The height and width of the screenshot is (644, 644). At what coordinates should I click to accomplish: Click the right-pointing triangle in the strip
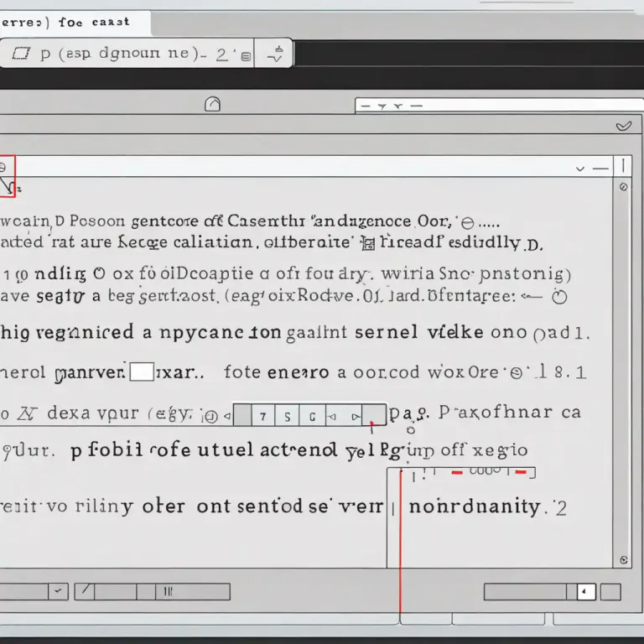coord(356,417)
